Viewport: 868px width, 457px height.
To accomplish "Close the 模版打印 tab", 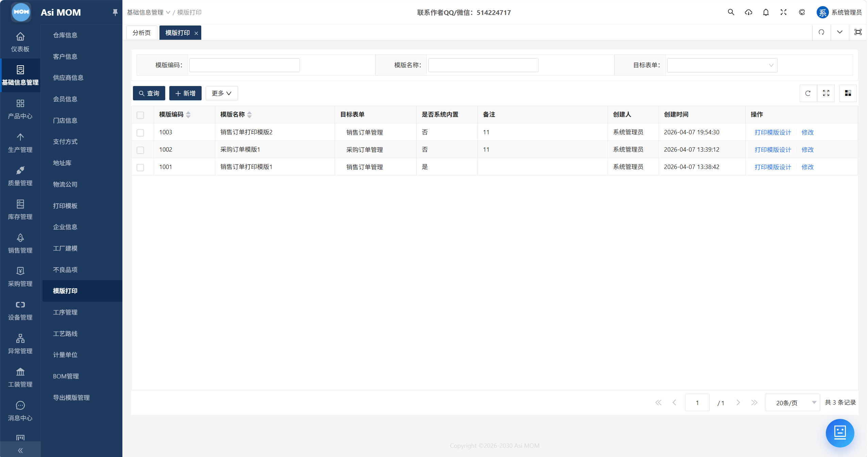I will [x=196, y=33].
